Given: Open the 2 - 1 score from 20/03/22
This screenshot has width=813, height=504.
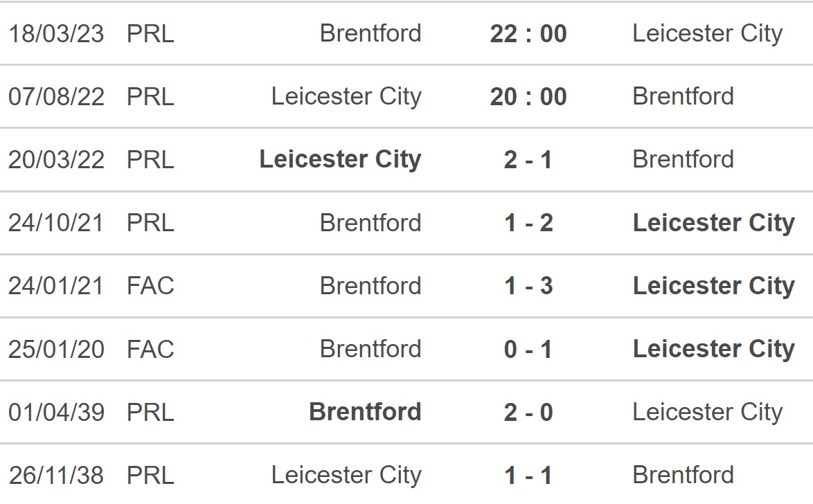Looking at the screenshot, I should point(528,159).
